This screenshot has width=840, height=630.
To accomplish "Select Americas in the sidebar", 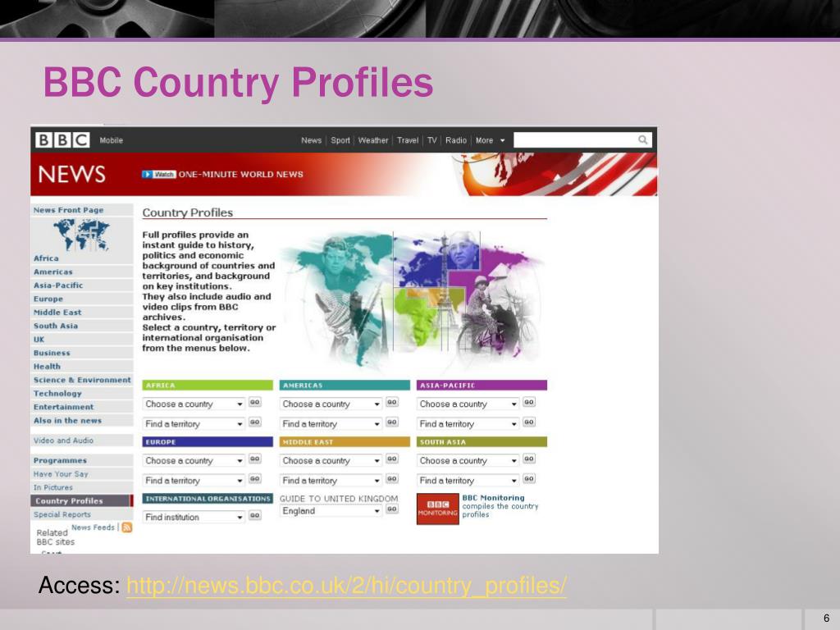I will click(82, 272).
